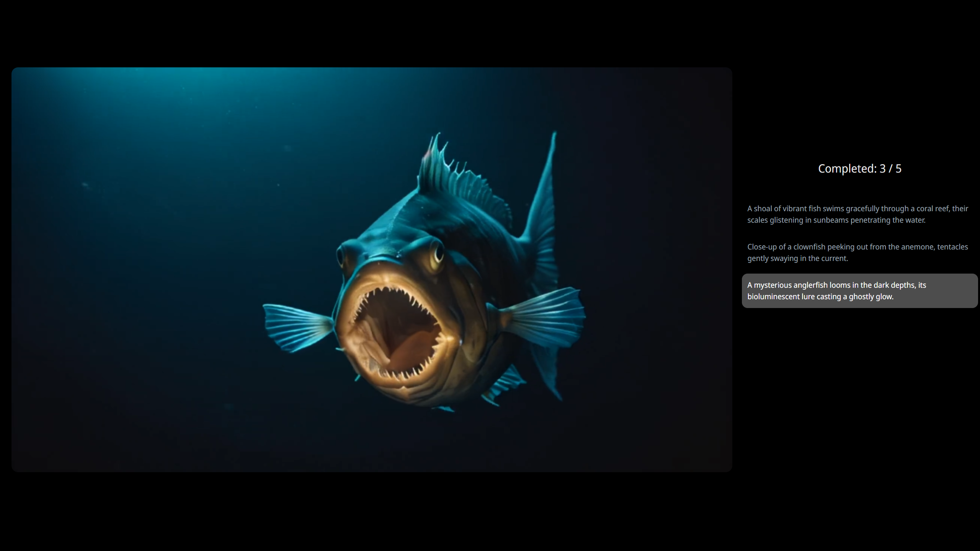This screenshot has width=980, height=551.
Task: Click the word 'clownfish' in the second prompt
Action: point(810,247)
